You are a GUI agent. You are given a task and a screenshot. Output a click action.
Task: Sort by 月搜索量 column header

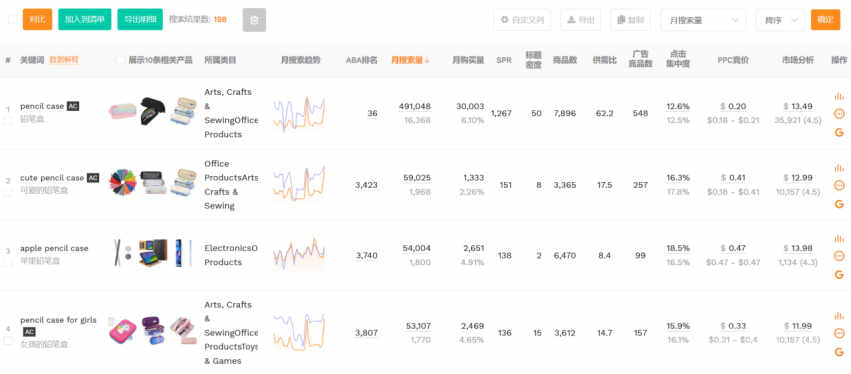tap(410, 60)
